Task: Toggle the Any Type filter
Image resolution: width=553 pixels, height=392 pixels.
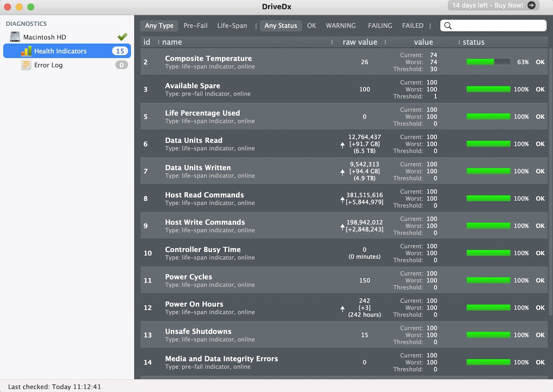Action: pyautogui.click(x=159, y=26)
